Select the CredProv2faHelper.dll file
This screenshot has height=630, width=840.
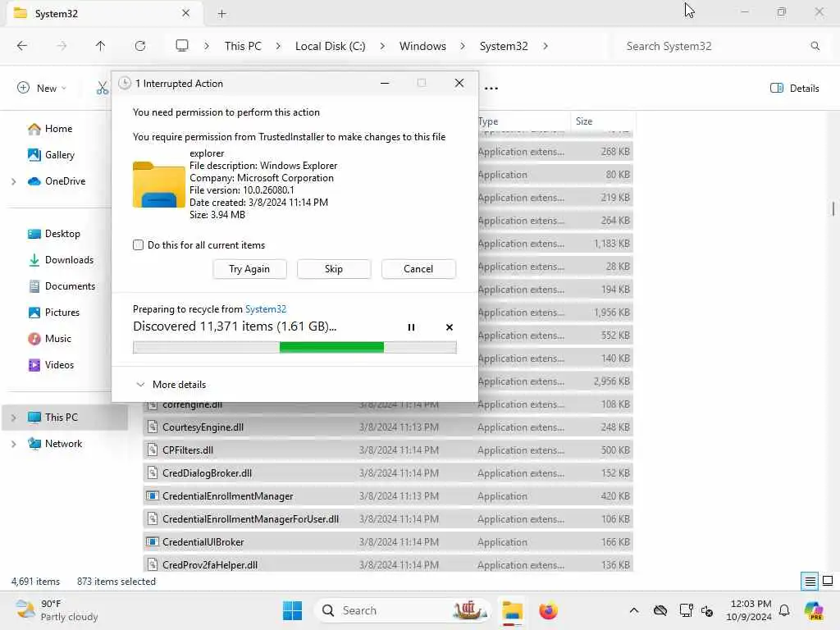tap(388, 564)
